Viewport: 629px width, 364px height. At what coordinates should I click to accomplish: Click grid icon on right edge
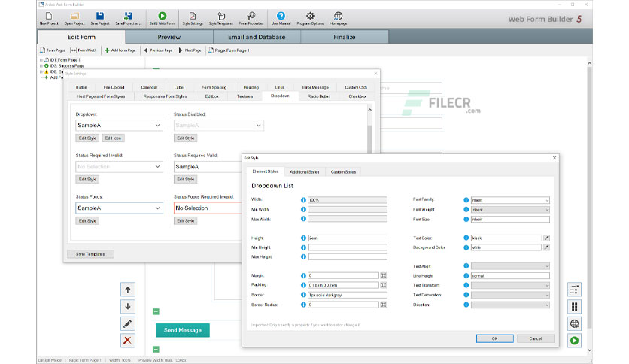574,307
